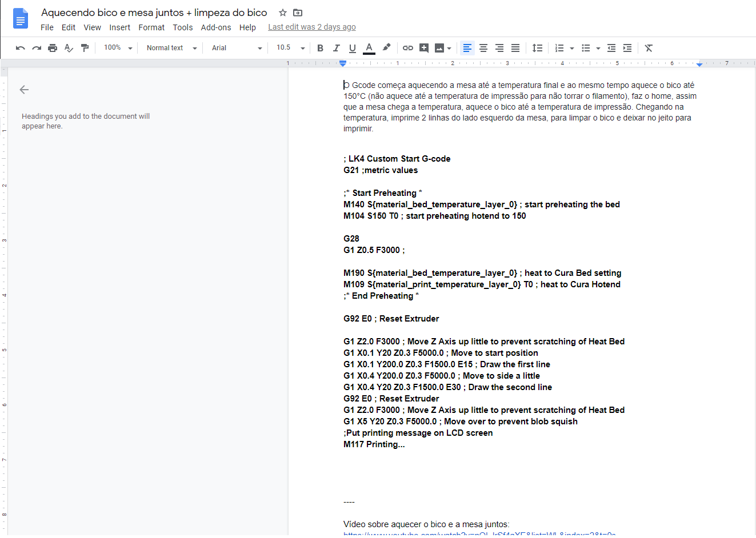Toggle Italic formatting
This screenshot has height=538, width=756.
pos(336,48)
